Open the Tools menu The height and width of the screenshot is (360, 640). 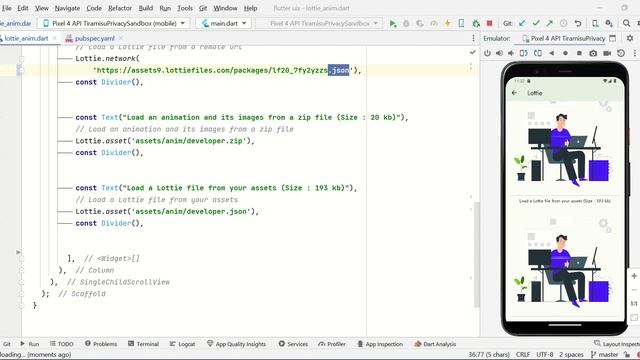185,8
